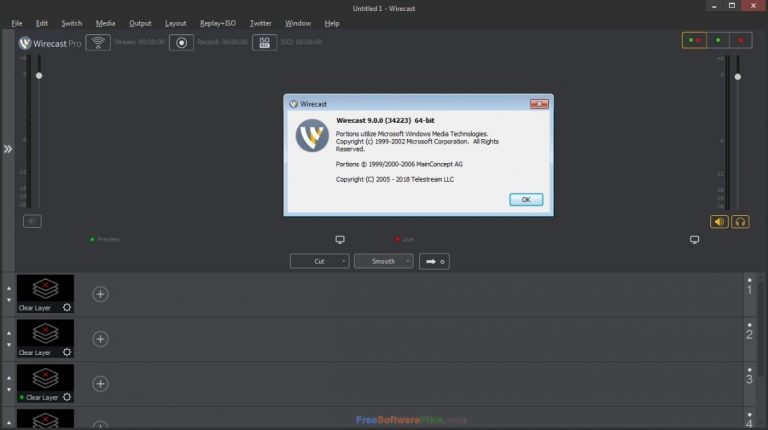Image resolution: width=768 pixels, height=430 pixels.
Task: Click the monitor icon beside Preview
Action: click(x=340, y=239)
